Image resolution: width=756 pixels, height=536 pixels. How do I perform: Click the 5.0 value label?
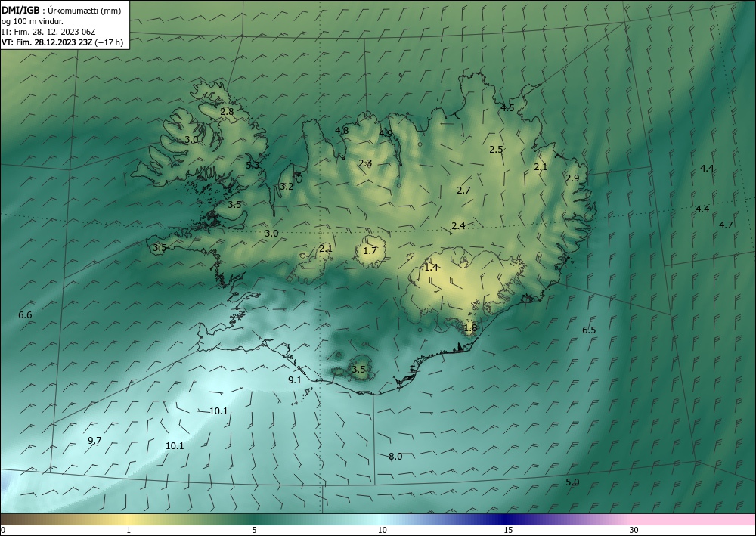tap(572, 482)
